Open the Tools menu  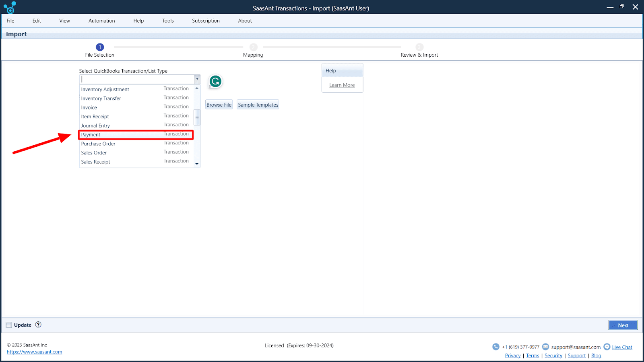[168, 21]
